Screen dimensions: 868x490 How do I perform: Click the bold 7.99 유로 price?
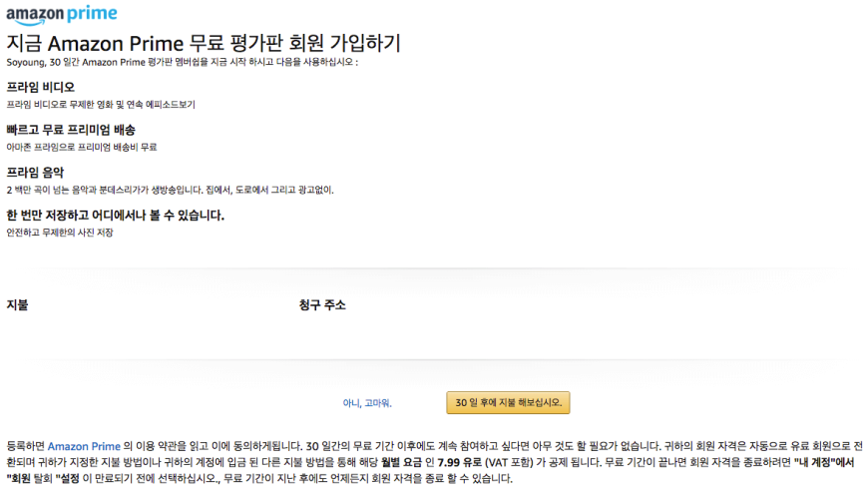(460, 462)
